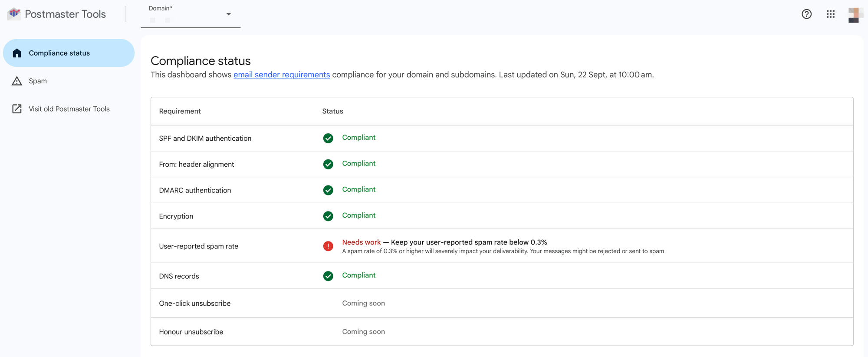Image resolution: width=868 pixels, height=357 pixels.
Task: Click the Requirement column header
Action: pyautogui.click(x=180, y=111)
